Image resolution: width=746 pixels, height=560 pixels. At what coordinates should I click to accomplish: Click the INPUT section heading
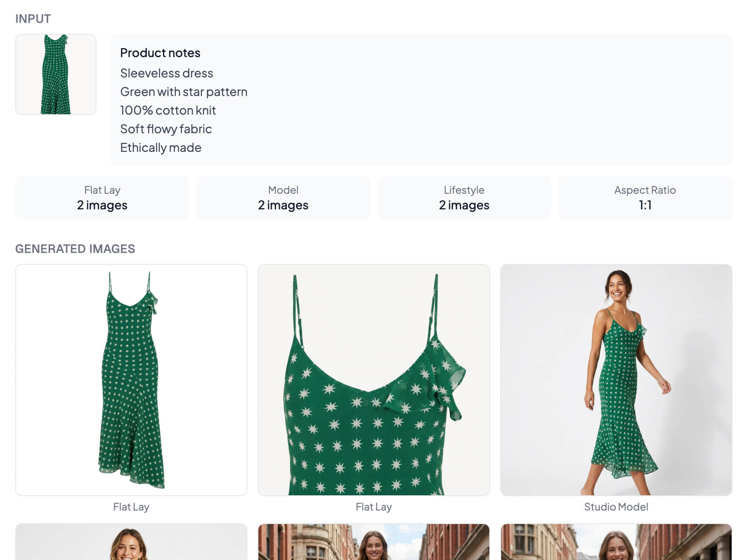(33, 19)
